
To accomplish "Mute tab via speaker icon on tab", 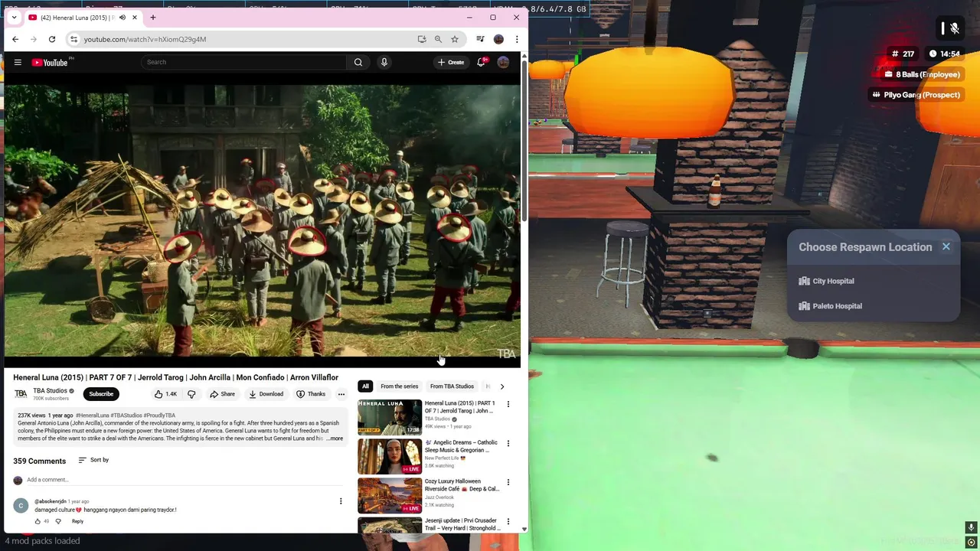I will (x=122, y=18).
